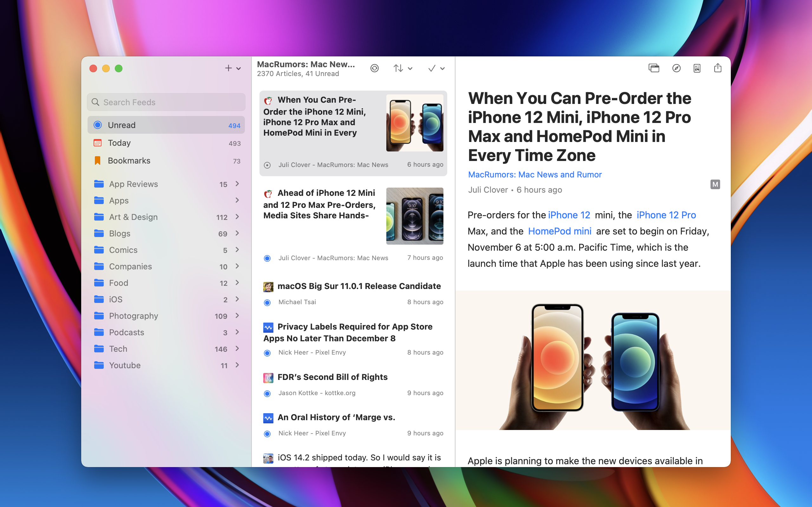Open the feed settings target/scope icon
Image resolution: width=812 pixels, height=507 pixels.
(x=374, y=68)
